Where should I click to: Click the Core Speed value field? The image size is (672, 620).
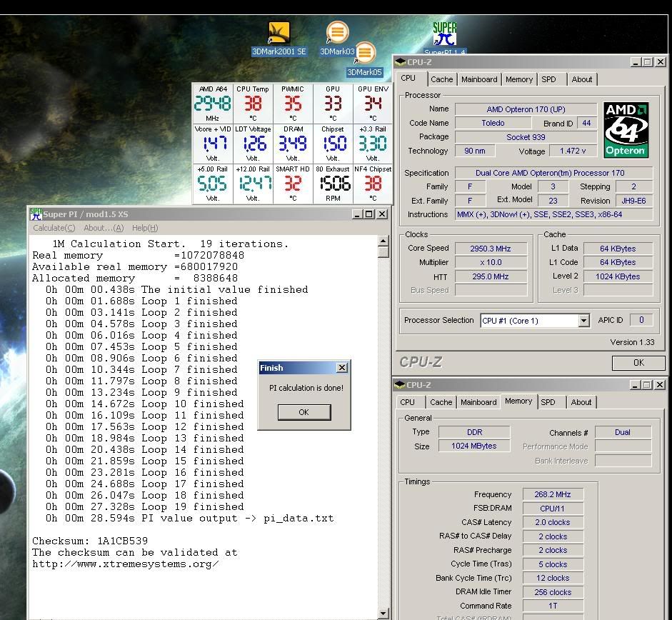pos(490,249)
